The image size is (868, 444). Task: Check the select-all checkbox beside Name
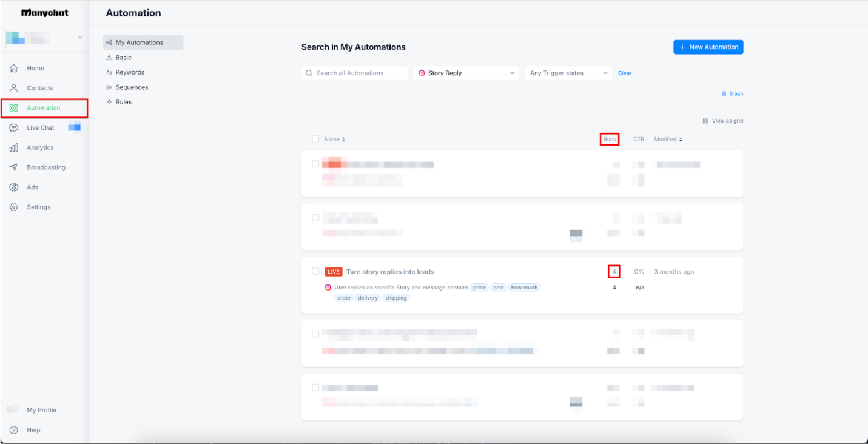coord(315,140)
